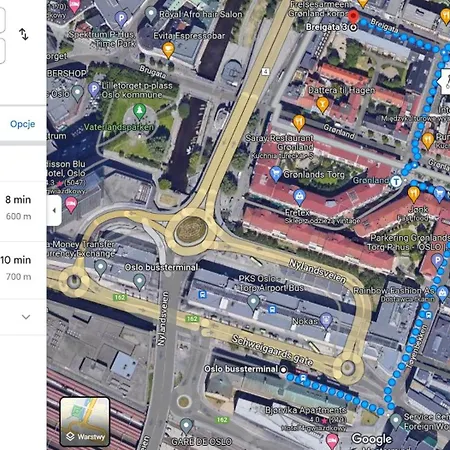Click the Saray Restaurant Grønland fork marker
Screen dimensions: 450x450
[299, 122]
